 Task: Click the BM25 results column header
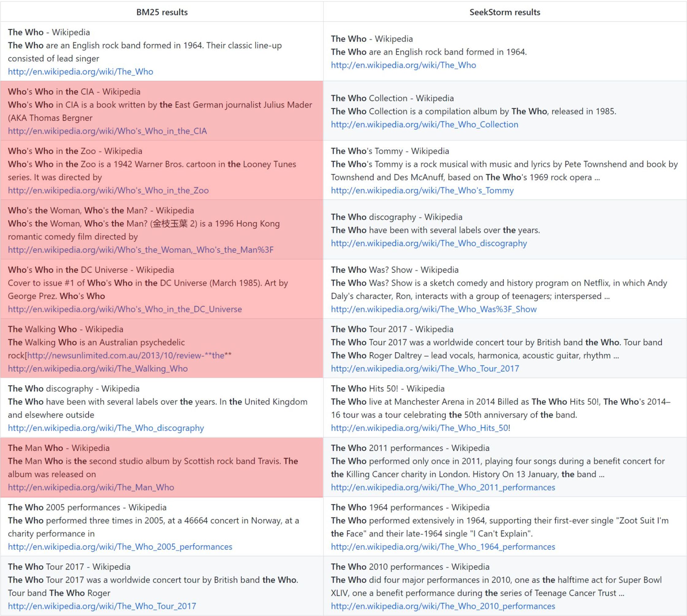[162, 12]
